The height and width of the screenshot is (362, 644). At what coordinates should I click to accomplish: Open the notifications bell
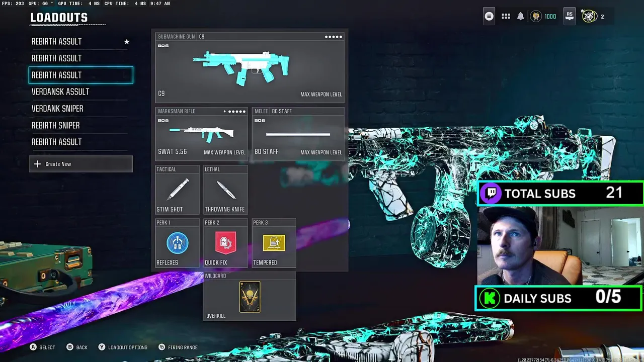click(521, 16)
